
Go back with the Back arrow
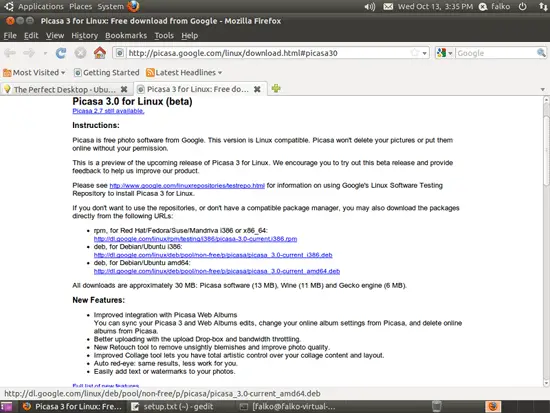click(x=10, y=53)
